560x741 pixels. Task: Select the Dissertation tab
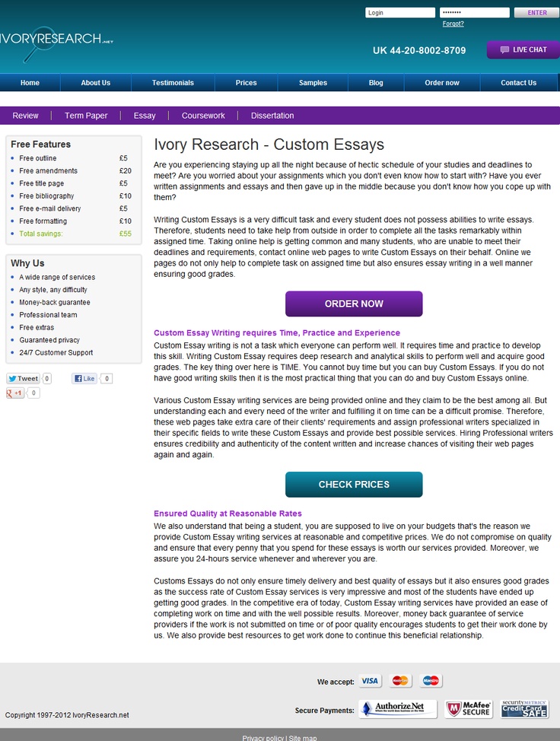(272, 116)
